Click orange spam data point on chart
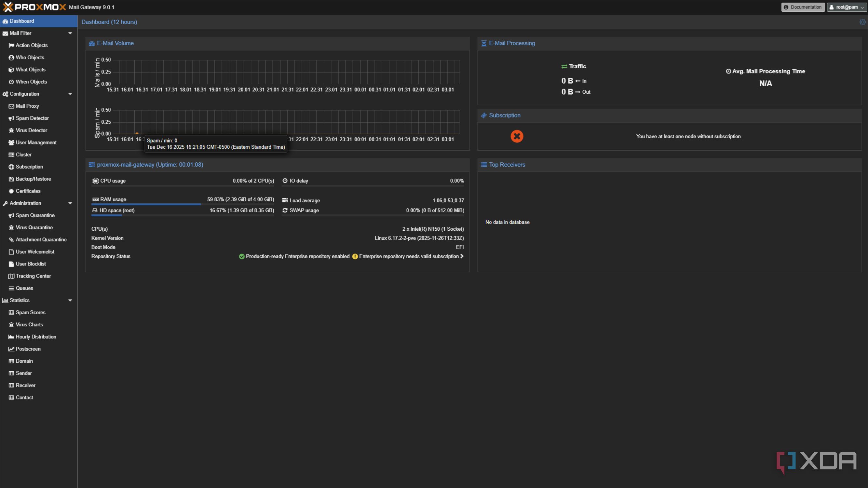 click(137, 133)
